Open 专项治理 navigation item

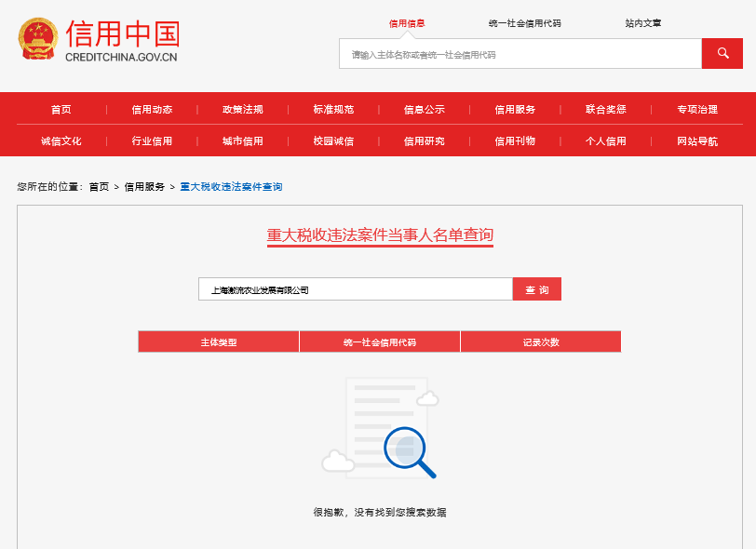click(697, 110)
